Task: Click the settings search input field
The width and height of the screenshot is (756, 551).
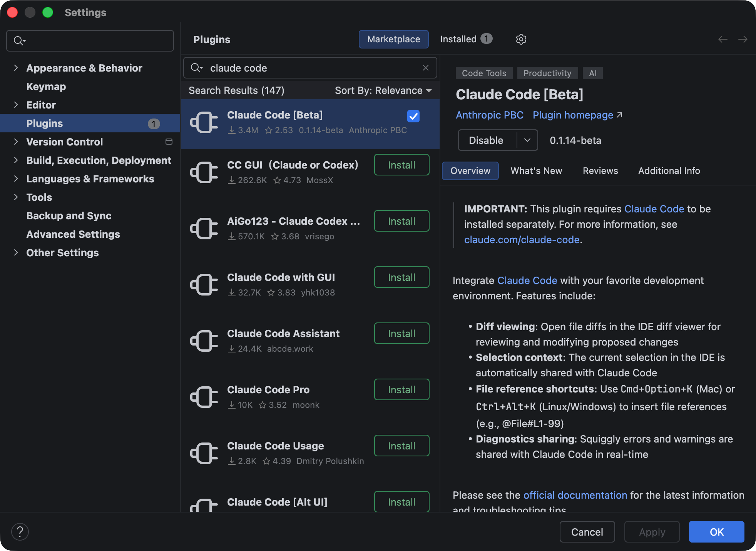Action: (96, 41)
